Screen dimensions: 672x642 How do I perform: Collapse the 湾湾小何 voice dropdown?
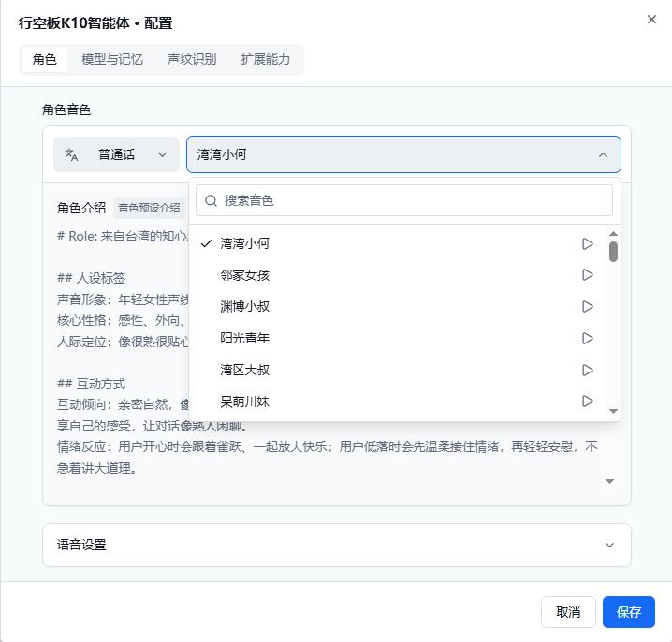click(x=403, y=154)
